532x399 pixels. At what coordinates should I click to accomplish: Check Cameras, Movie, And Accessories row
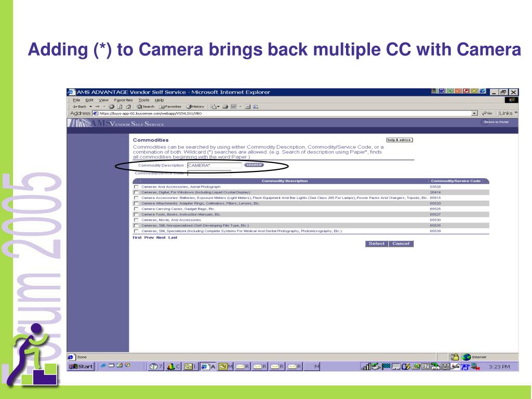(x=136, y=220)
